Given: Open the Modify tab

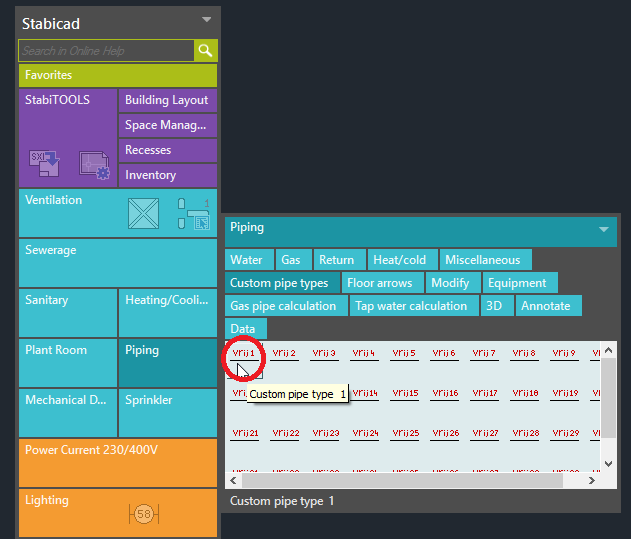Looking at the screenshot, I should pos(453,283).
